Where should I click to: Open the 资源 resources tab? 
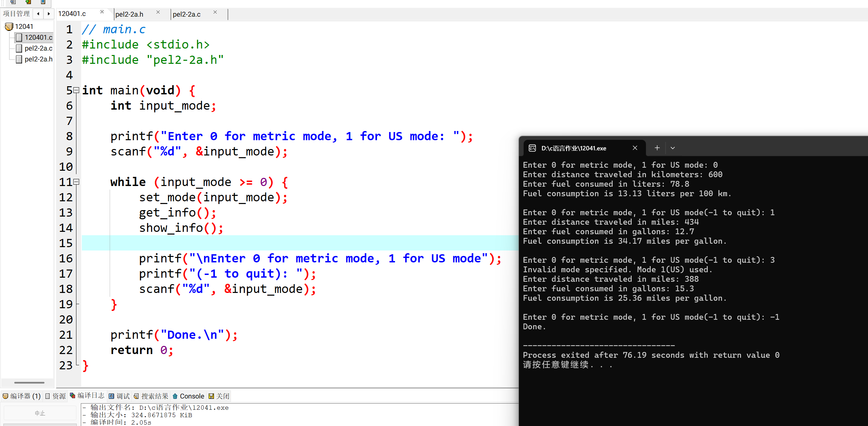coord(56,396)
